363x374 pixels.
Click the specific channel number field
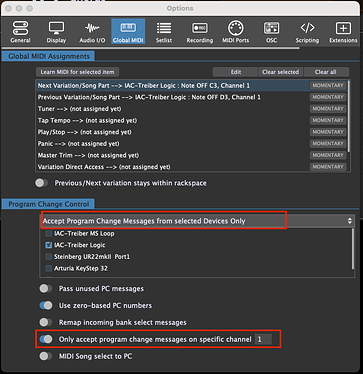[263, 339]
